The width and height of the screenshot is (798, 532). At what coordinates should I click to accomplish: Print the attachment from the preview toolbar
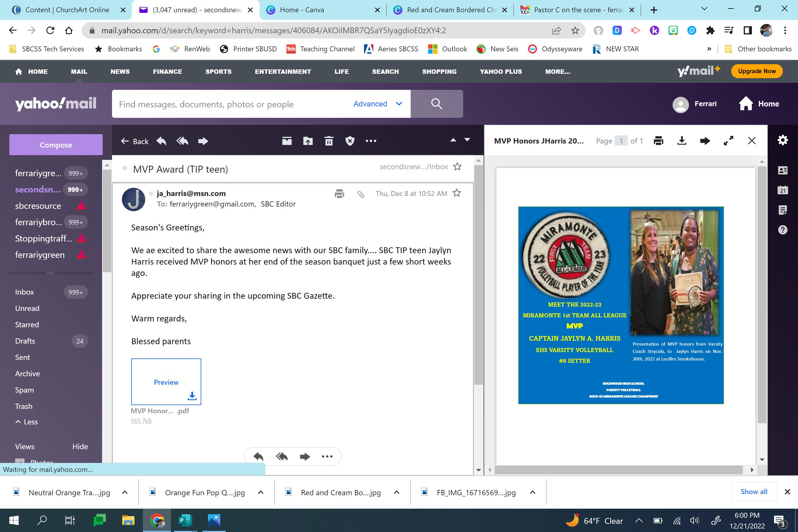click(658, 141)
